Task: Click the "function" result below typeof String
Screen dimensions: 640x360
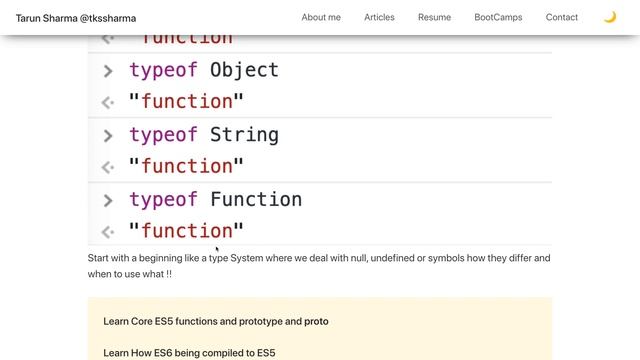Action: pos(186,166)
